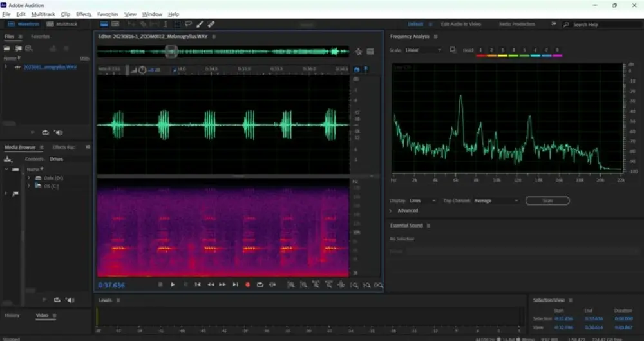Switch to the Effects Rack tab
The image size is (644, 341).
[64, 147]
